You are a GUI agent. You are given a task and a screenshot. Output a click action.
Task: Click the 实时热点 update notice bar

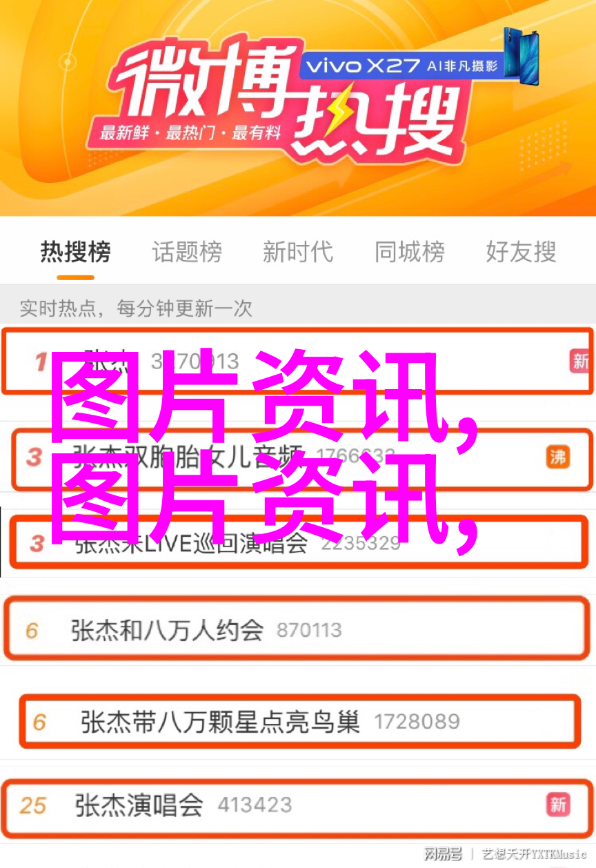point(298,308)
